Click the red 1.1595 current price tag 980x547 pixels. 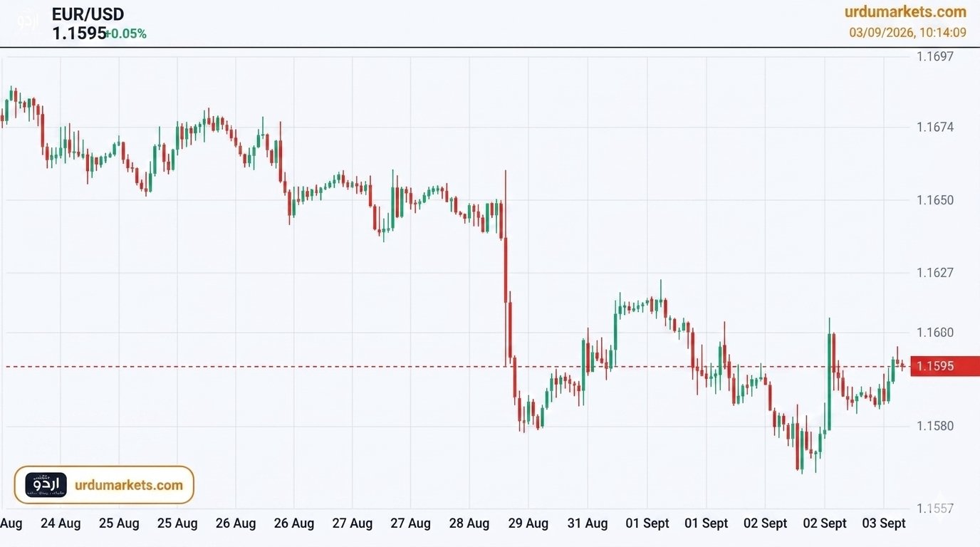945,366
